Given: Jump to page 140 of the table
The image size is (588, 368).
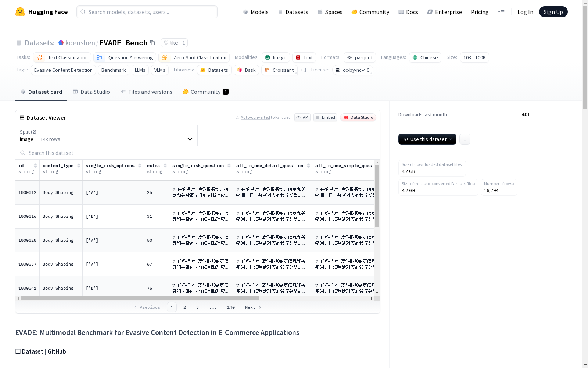Looking at the screenshot, I should (231, 307).
